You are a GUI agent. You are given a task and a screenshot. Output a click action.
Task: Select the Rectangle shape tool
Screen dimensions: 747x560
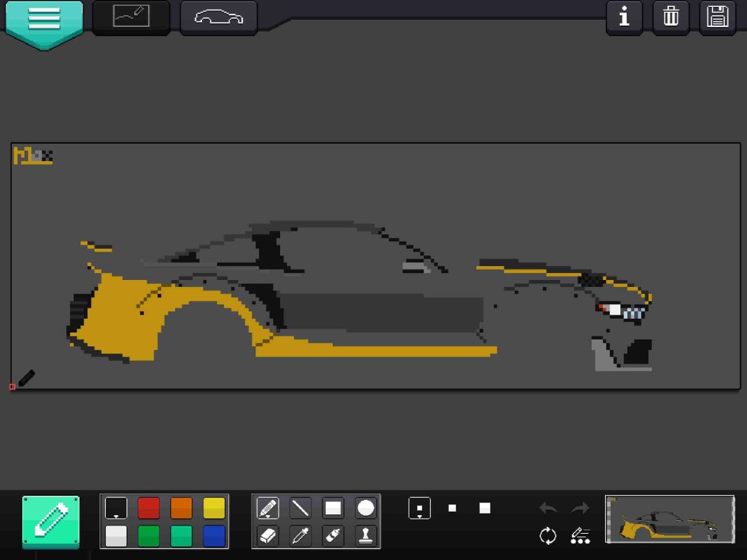(x=333, y=508)
